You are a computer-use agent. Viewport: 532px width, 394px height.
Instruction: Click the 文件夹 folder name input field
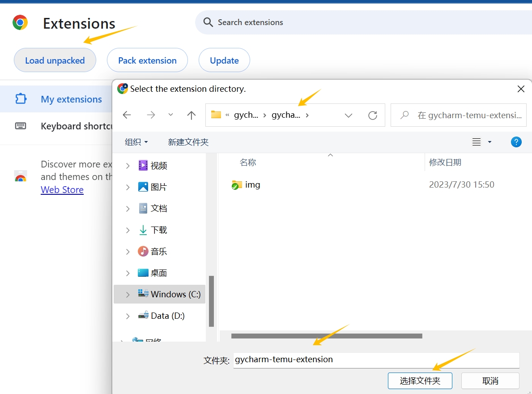click(x=376, y=360)
